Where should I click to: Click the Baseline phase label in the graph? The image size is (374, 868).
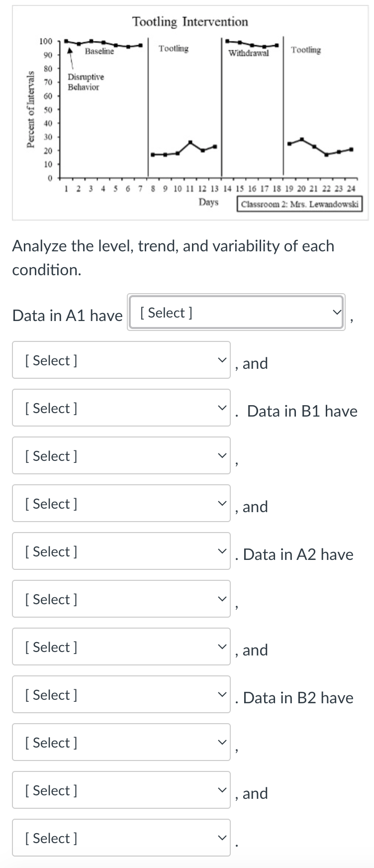[98, 50]
